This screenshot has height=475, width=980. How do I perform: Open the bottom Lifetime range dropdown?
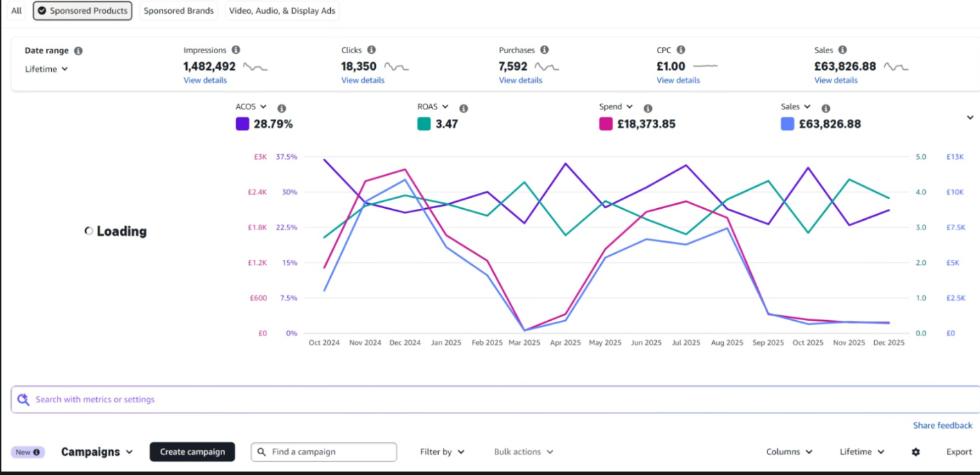coord(862,451)
